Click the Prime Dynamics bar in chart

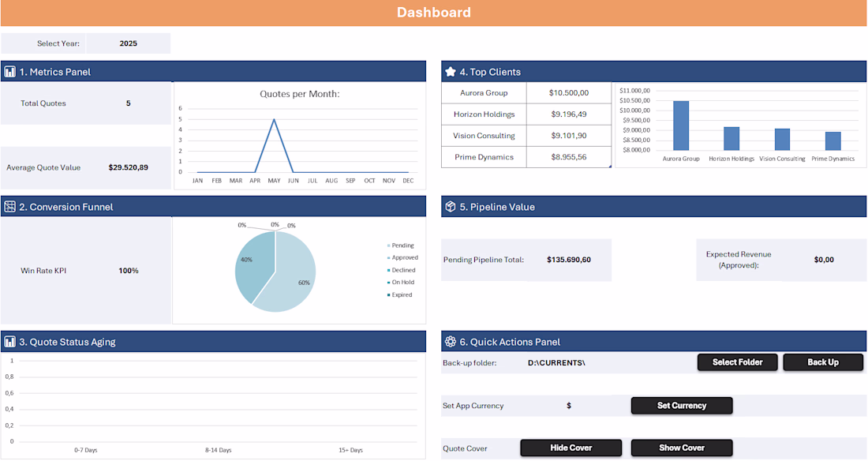[x=833, y=141]
